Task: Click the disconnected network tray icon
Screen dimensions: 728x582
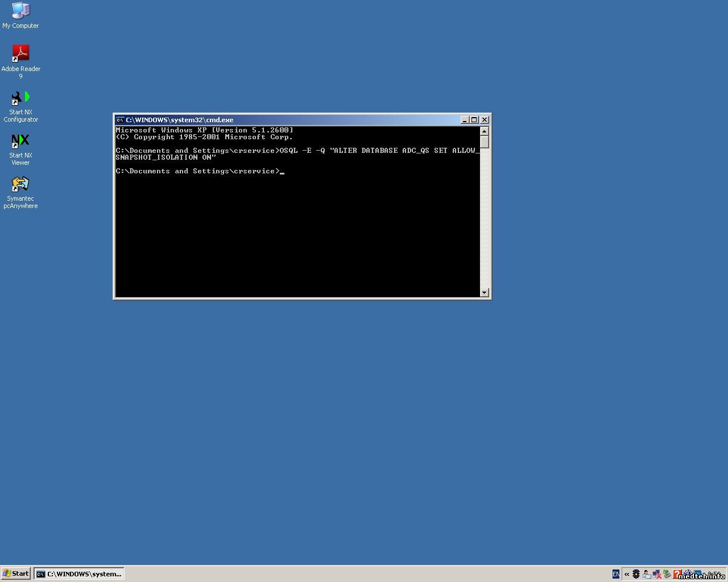Action: 657,574
